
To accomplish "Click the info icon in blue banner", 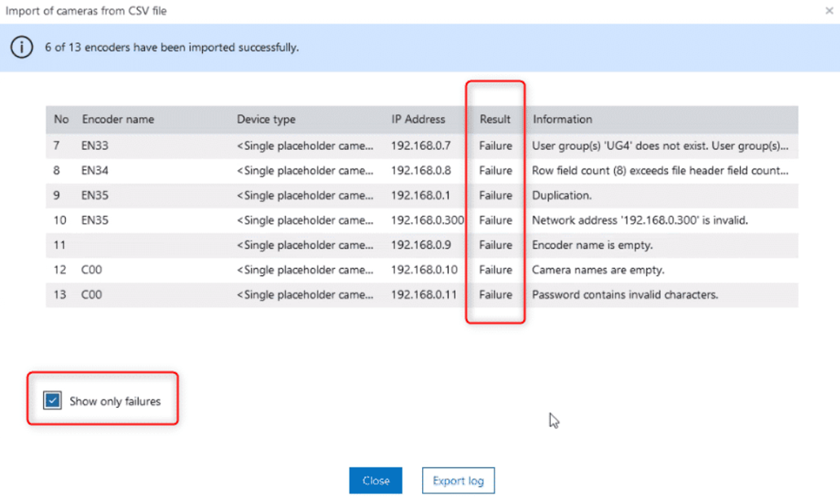I will point(21,47).
